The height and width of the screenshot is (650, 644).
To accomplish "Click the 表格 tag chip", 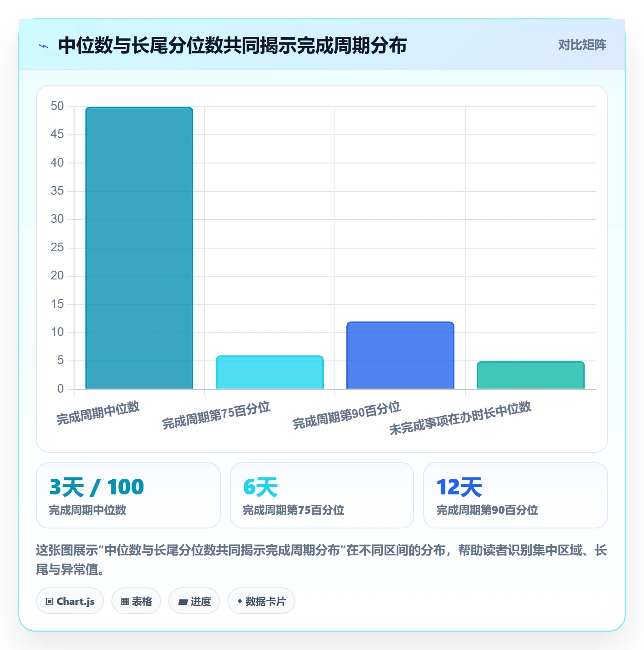I will [x=136, y=601].
